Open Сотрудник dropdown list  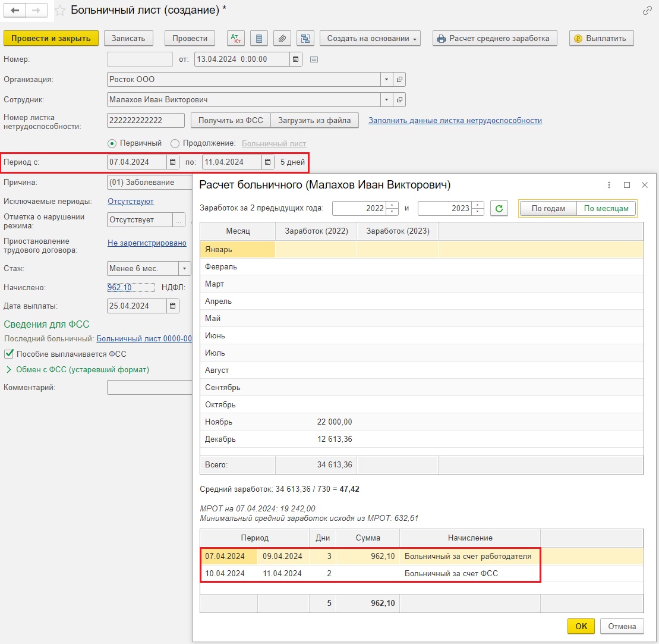(x=386, y=100)
